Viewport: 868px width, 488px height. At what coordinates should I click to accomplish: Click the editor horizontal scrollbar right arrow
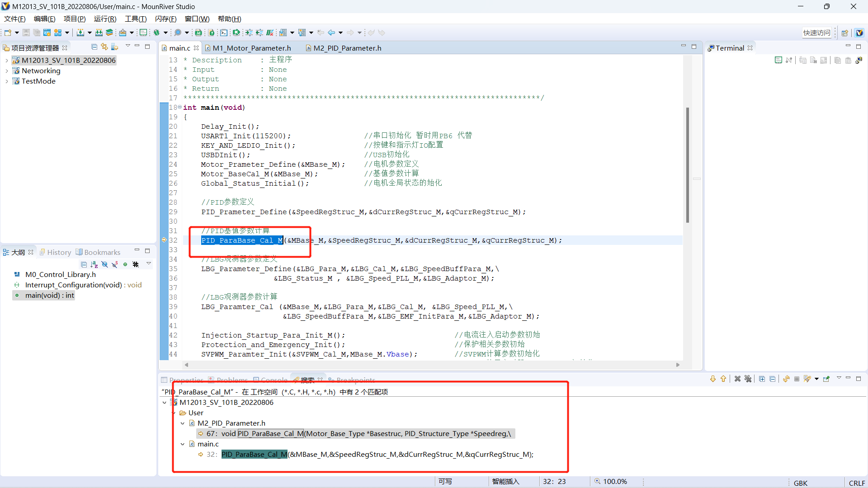pyautogui.click(x=678, y=365)
